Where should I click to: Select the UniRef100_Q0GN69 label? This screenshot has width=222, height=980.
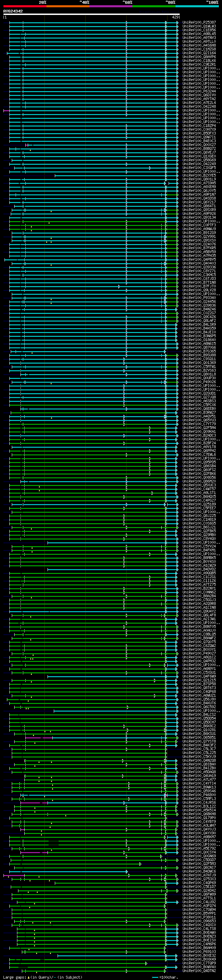click(x=199, y=856)
